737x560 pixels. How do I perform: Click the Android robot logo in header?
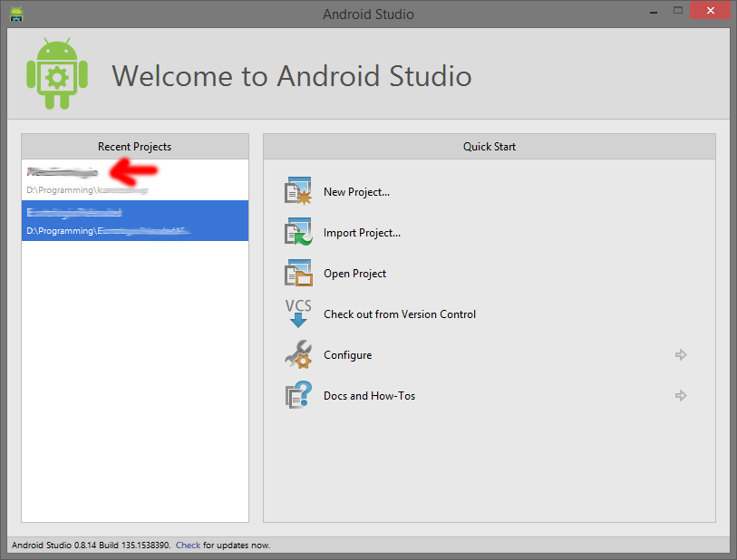coord(57,73)
